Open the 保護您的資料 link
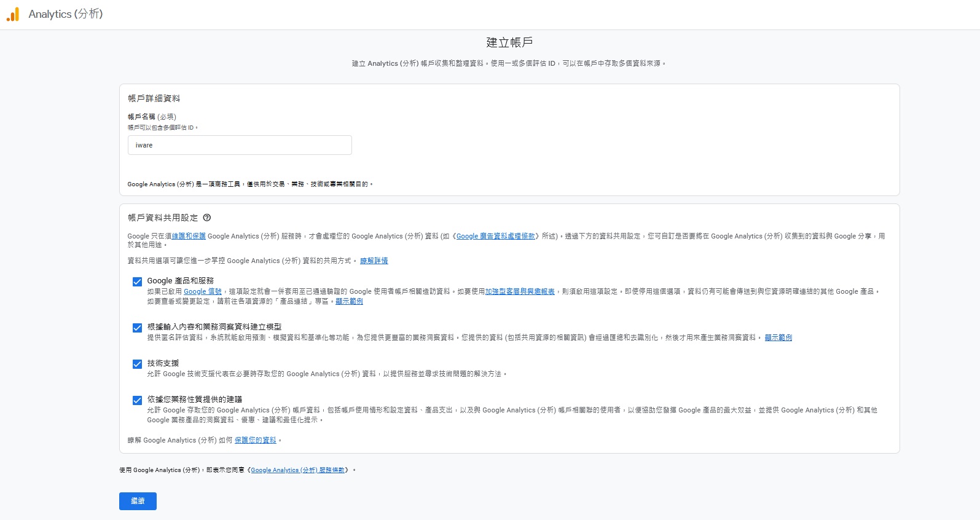The image size is (980, 520). [x=256, y=440]
